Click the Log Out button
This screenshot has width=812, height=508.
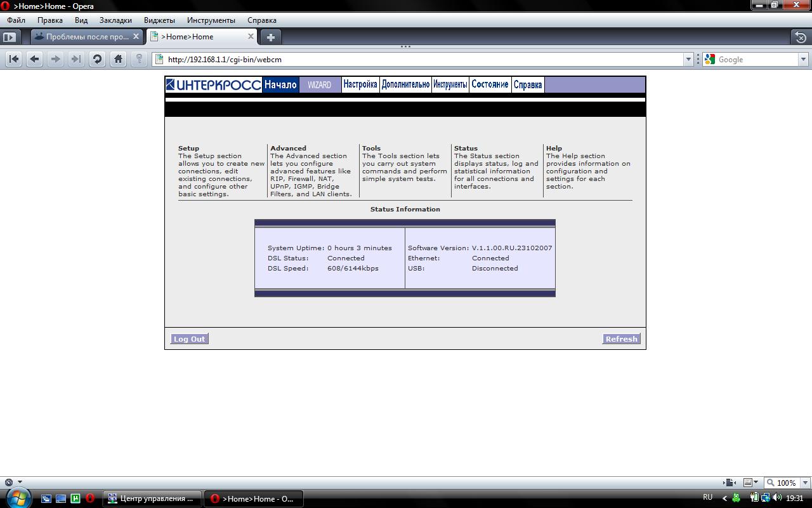189,339
